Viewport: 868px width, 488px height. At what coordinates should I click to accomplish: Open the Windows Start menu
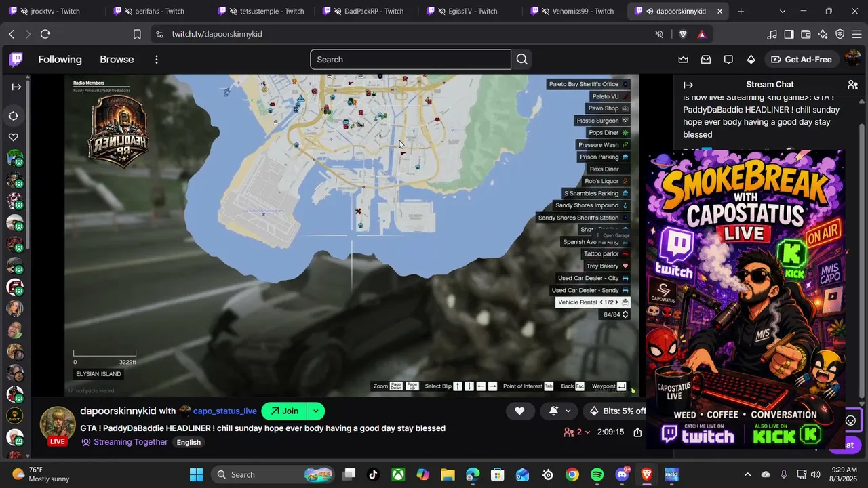(x=196, y=474)
